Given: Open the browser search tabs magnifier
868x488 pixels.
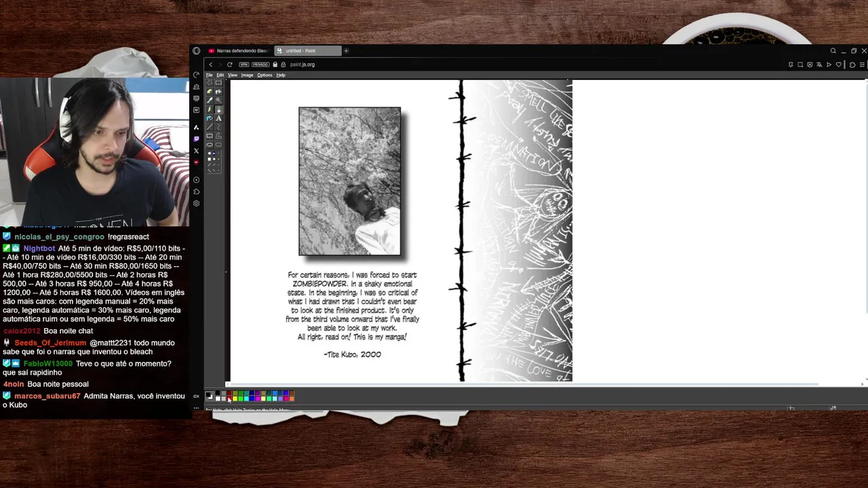Looking at the screenshot, I should pos(833,51).
